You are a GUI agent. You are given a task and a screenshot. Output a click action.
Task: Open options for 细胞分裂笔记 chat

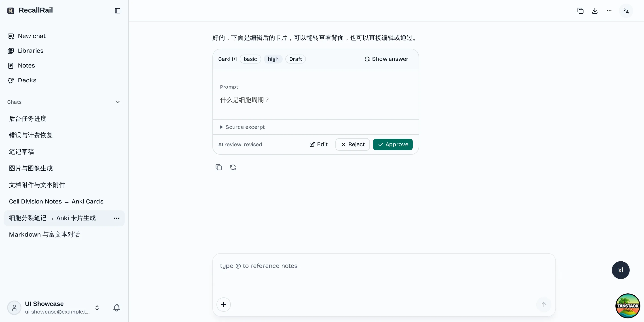(x=117, y=218)
